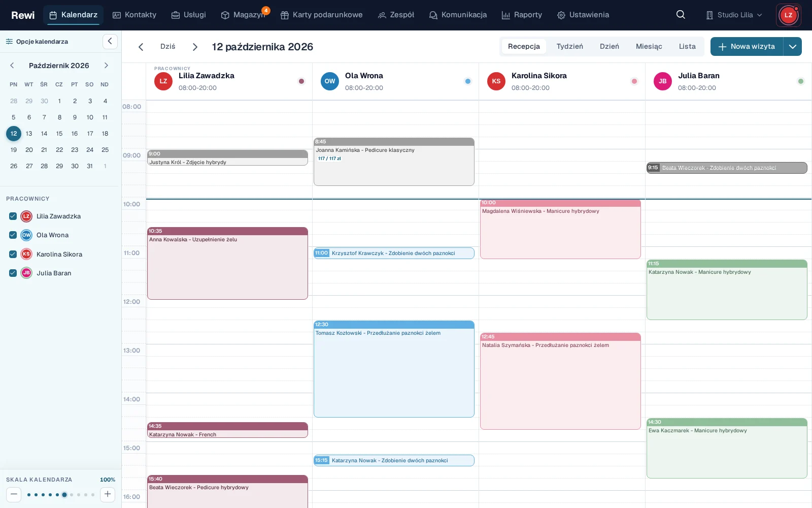
Task: Click the Dziś button
Action: click(x=168, y=46)
